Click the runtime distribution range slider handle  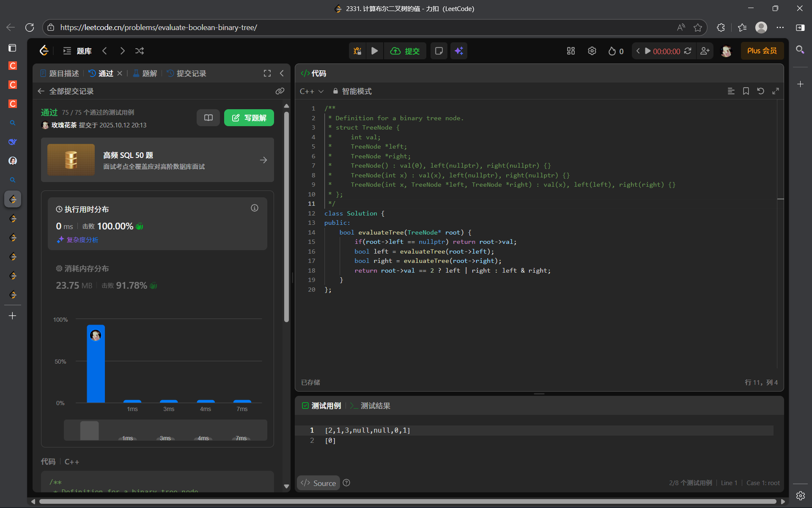point(89,430)
